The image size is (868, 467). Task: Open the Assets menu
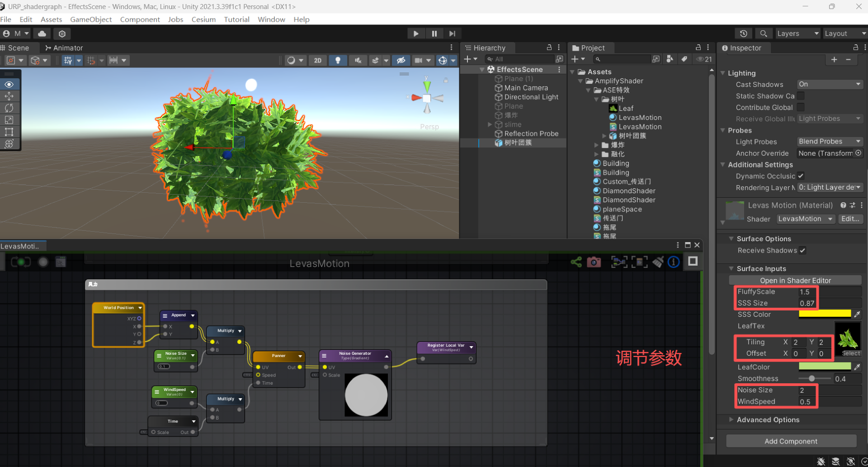[51, 19]
